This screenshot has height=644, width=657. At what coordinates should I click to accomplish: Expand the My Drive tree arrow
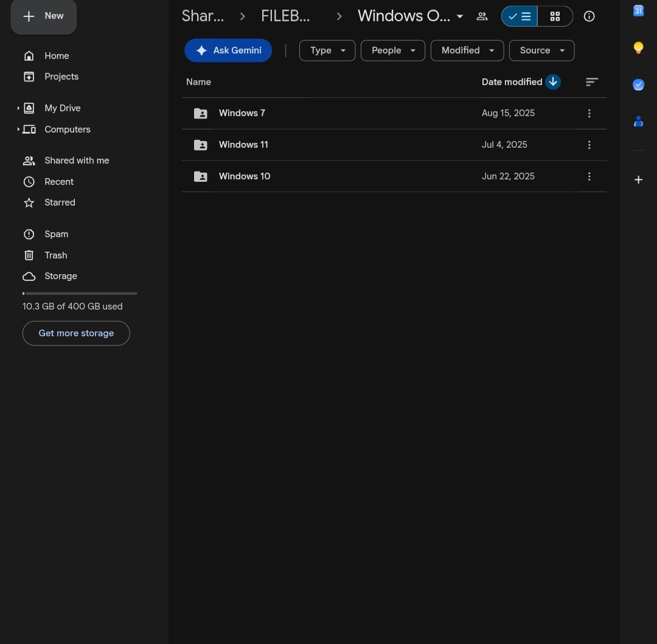tap(18, 108)
